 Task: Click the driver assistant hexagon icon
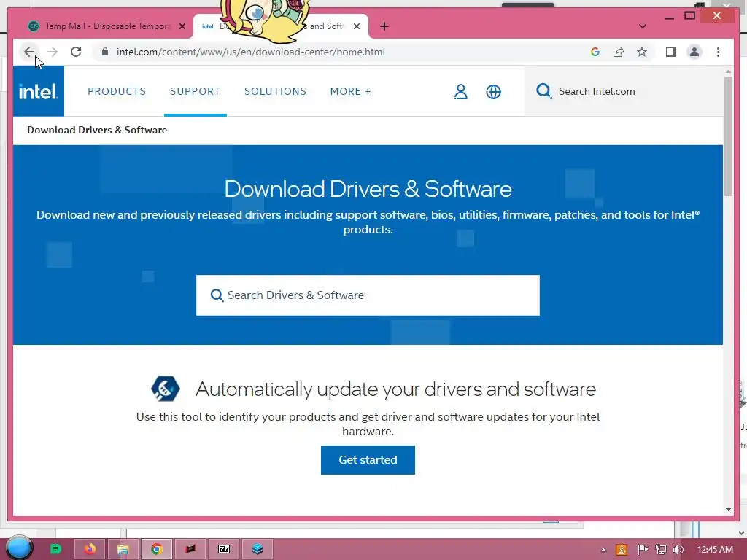coord(166,389)
